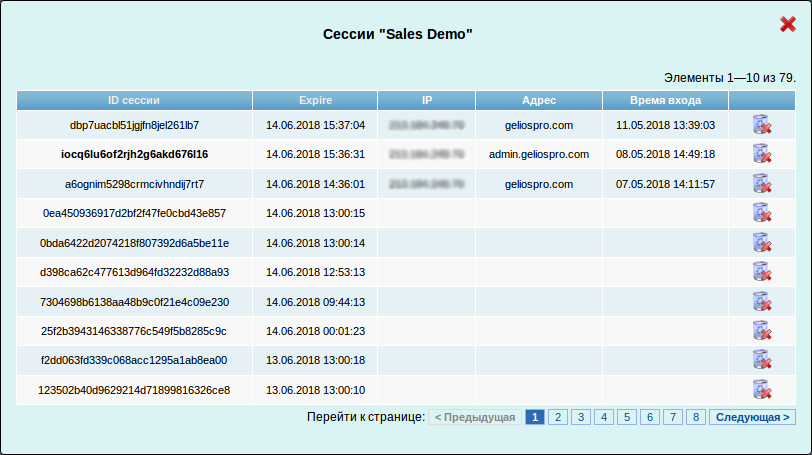Close the Sales Demo sessions dialog

point(788,25)
